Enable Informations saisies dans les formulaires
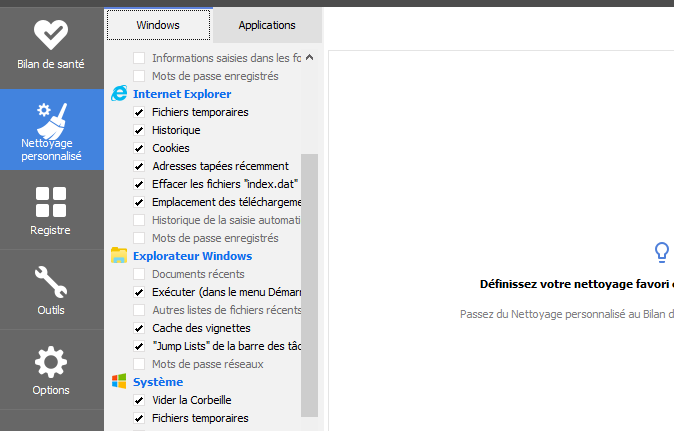 click(x=139, y=58)
